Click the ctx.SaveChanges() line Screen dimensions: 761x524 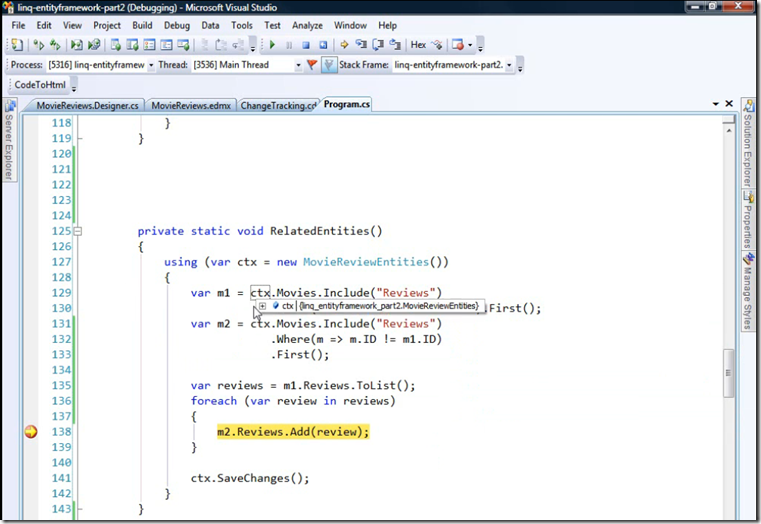250,478
